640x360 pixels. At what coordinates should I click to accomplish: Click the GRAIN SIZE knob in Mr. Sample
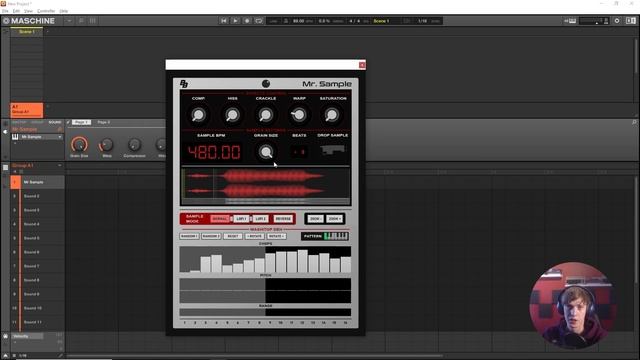click(266, 152)
